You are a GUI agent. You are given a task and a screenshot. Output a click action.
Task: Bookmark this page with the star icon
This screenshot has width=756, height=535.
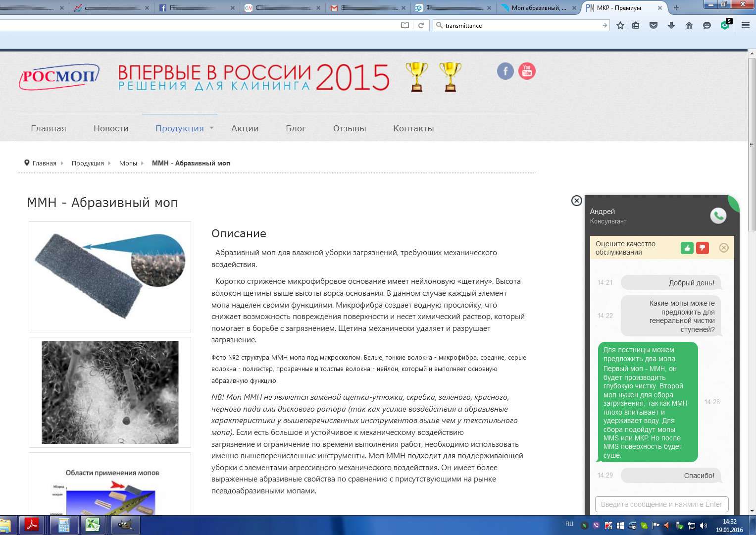point(620,25)
